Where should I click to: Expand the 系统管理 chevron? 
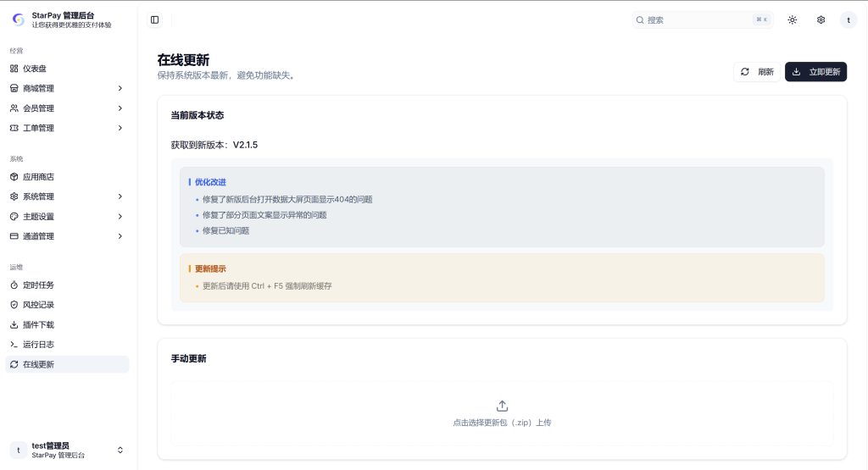(x=120, y=196)
